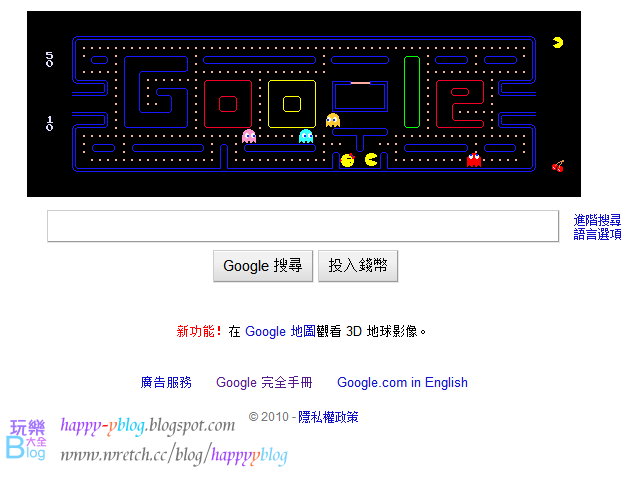640x480 pixels.
Task: Click Ms. Pac-Man with the red bow
Action: (348, 160)
